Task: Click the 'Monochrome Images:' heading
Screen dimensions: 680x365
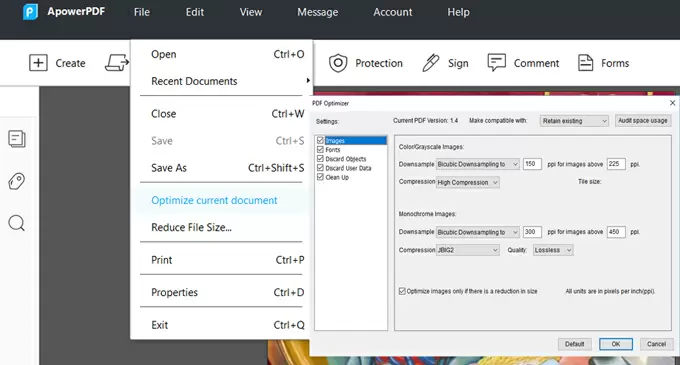Action: click(x=427, y=214)
